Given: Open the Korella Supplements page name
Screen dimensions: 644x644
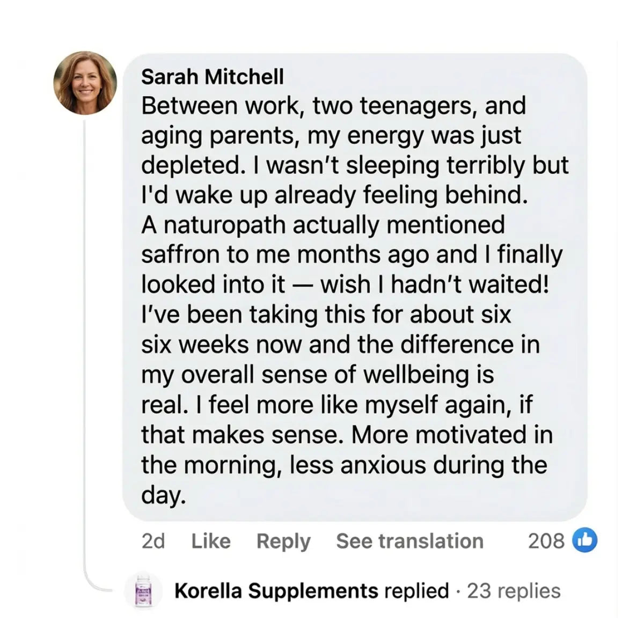Looking at the screenshot, I should click(276, 591).
